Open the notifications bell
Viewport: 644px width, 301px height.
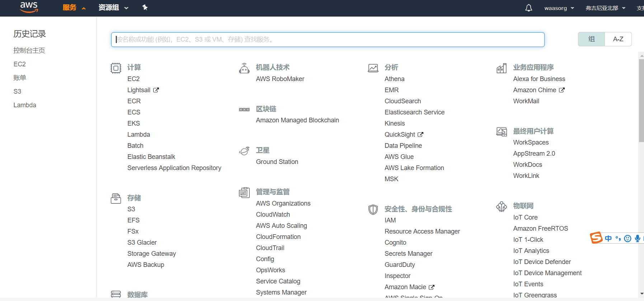pos(528,8)
